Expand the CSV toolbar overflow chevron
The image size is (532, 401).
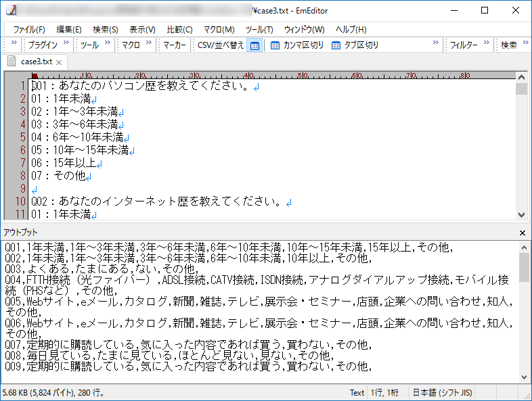coord(436,43)
